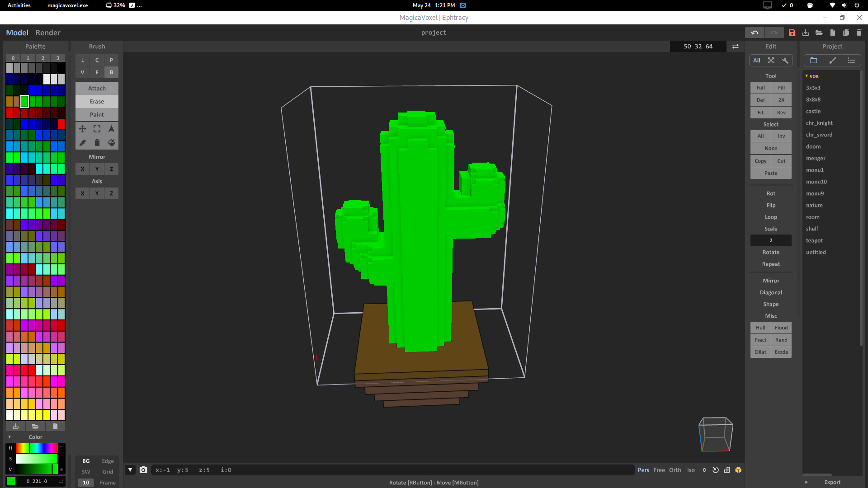Expand the Loop edit section
Viewport: 868px width, 488px height.
tap(771, 217)
